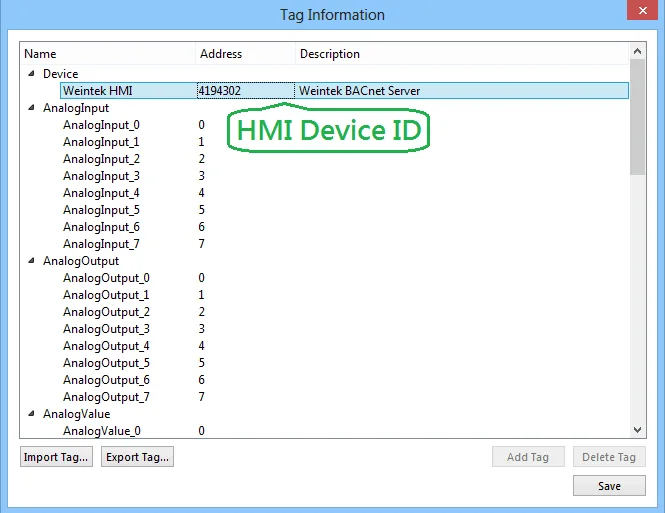The width and height of the screenshot is (665, 513).
Task: Click the Device group label
Action: 61,74
